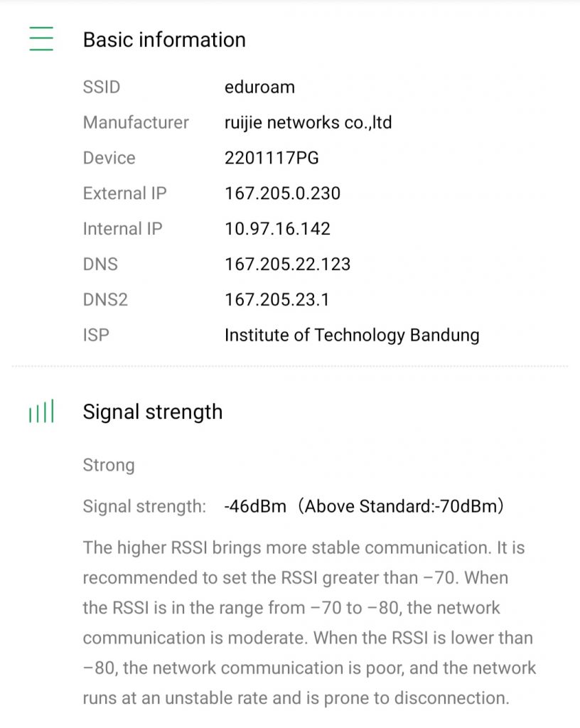
Task: Click DNS2 address 167.205.23.1
Action: coord(276,299)
